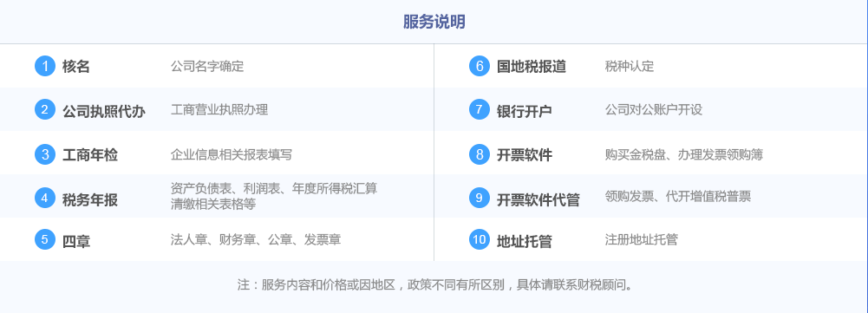Select the number 6 circle badge
This screenshot has width=868, height=313.
click(x=480, y=66)
